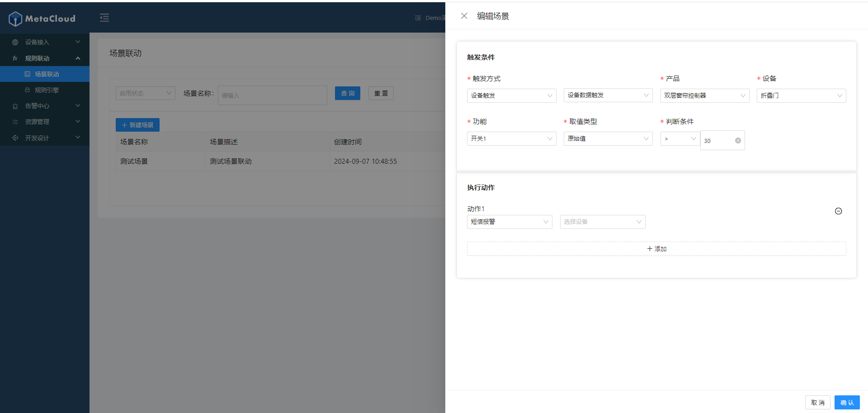
Task: Click the 新建场景 button
Action: (137, 125)
